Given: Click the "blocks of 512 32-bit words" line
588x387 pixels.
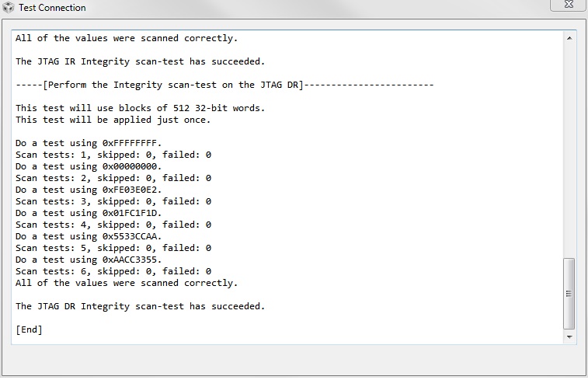Looking at the screenshot, I should [140, 108].
